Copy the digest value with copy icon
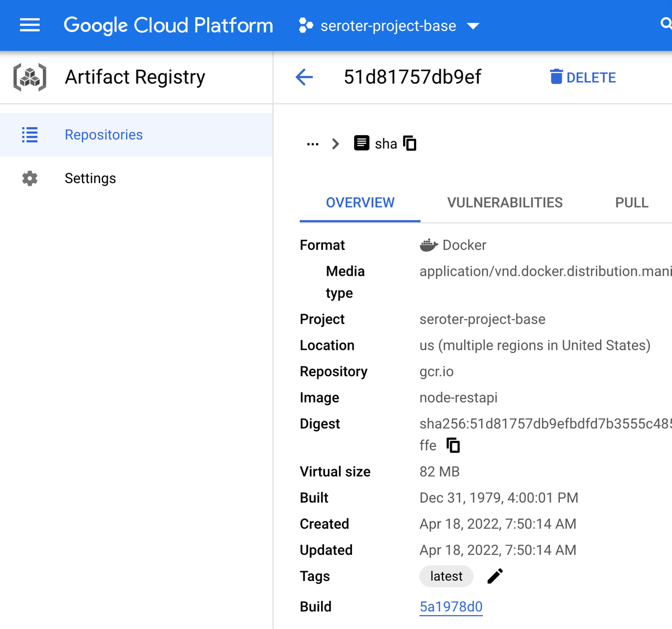 point(453,445)
